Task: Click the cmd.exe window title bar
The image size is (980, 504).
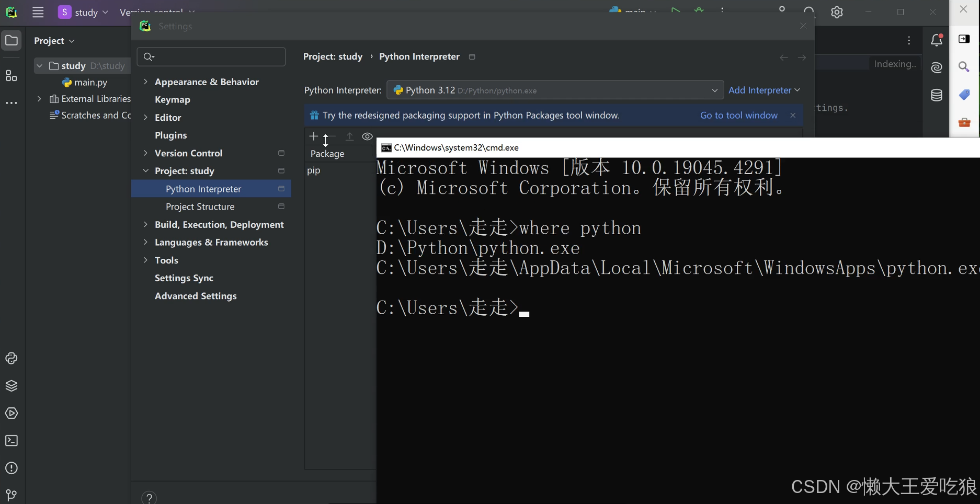Action: [678, 147]
